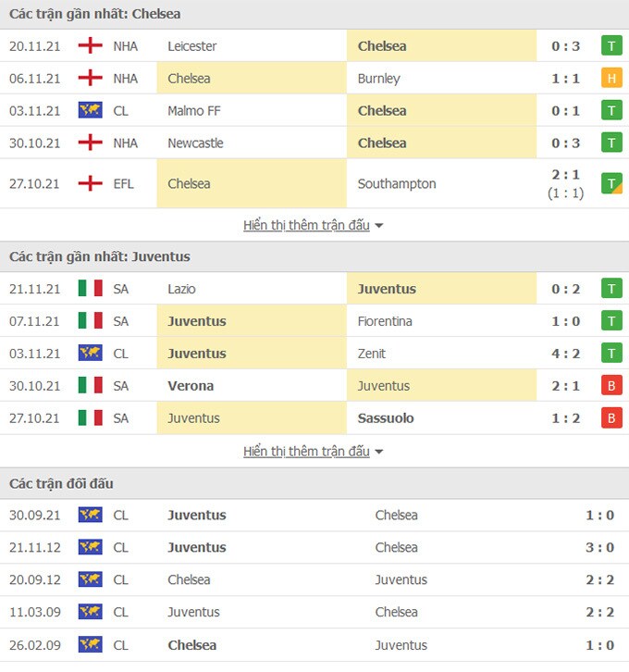
Task: Click orange H draw badge for Burnley match
Action: 611,79
